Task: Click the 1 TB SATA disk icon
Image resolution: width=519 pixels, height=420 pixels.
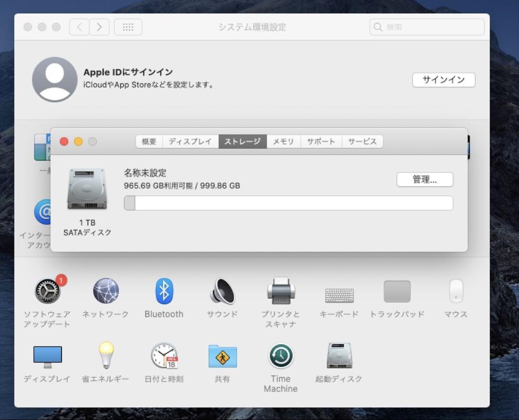Action: coord(87,189)
